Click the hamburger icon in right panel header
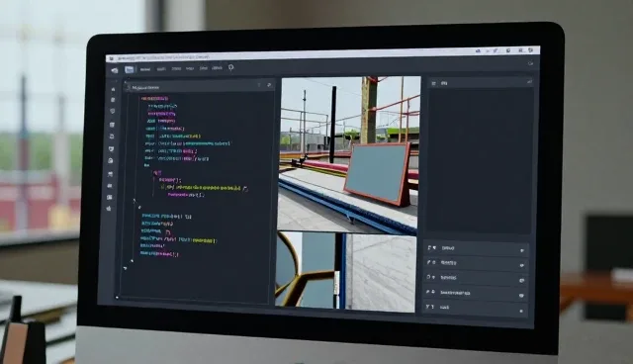Viewport: 633px width, 364px height. pyautogui.click(x=434, y=83)
